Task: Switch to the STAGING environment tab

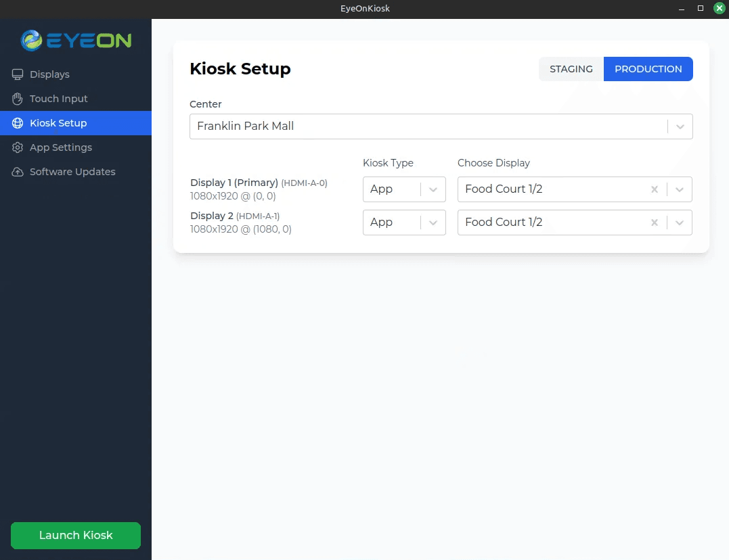Action: [571, 68]
